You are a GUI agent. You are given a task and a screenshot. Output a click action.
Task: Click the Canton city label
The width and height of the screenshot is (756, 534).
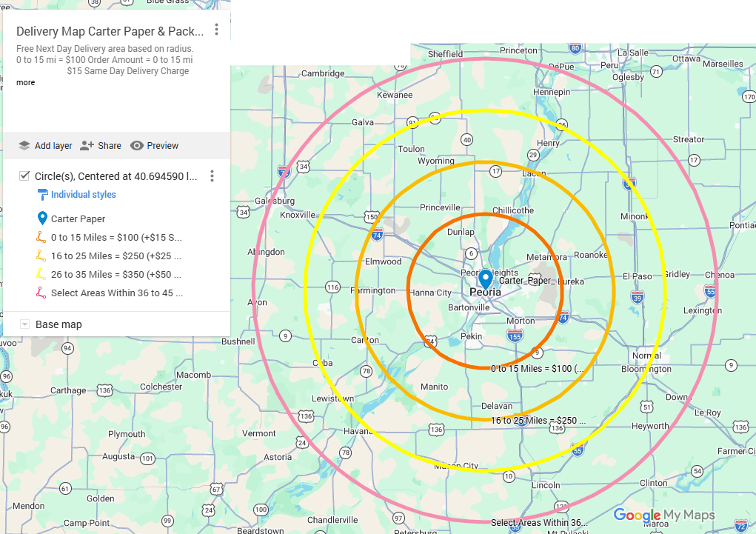click(x=365, y=340)
